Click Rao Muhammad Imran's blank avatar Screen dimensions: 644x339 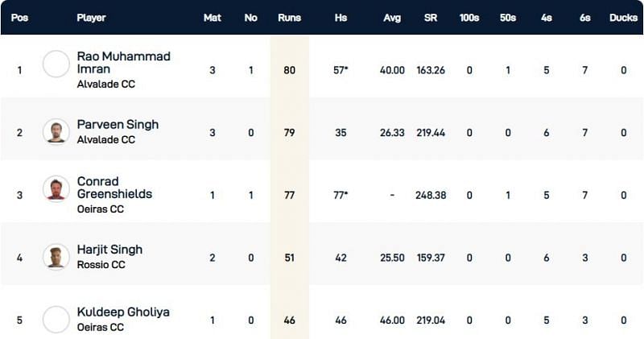tap(56, 64)
